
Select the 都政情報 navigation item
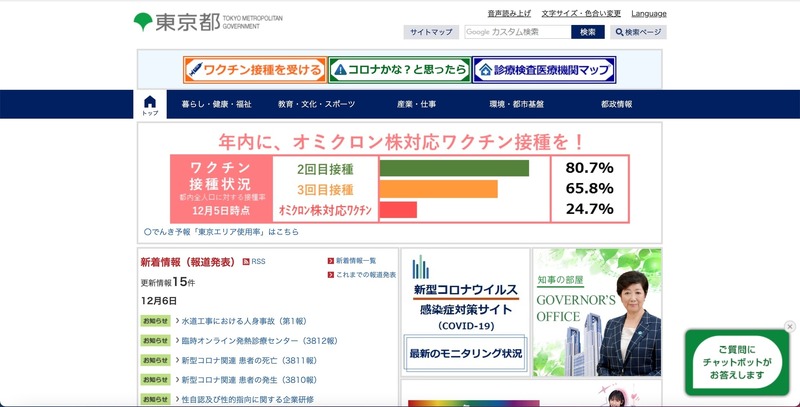(x=616, y=105)
